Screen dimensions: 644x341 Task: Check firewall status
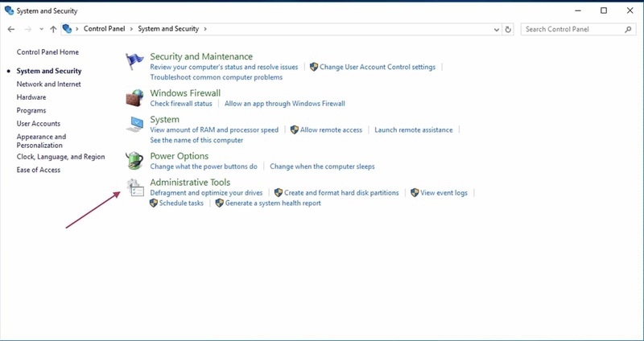(181, 104)
